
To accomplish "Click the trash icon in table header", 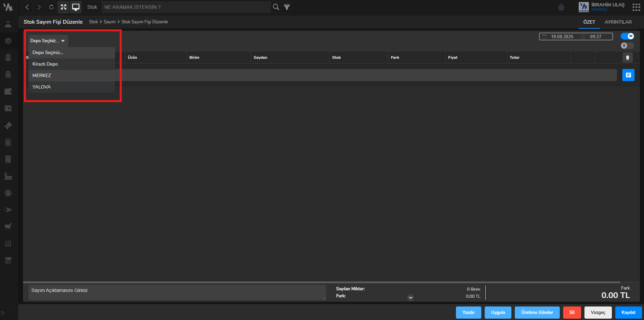I will pos(627,57).
